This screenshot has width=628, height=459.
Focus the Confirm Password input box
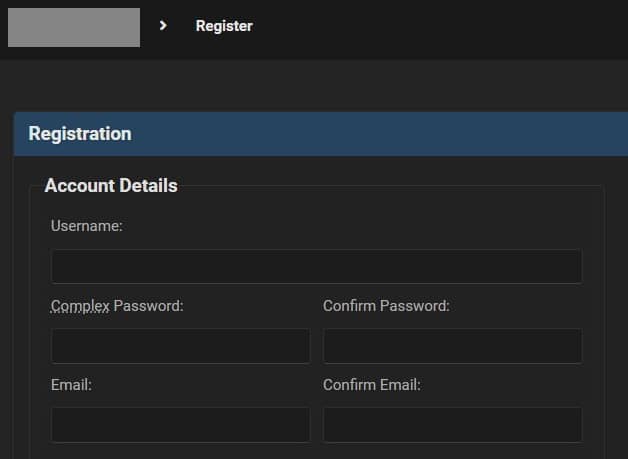point(453,346)
